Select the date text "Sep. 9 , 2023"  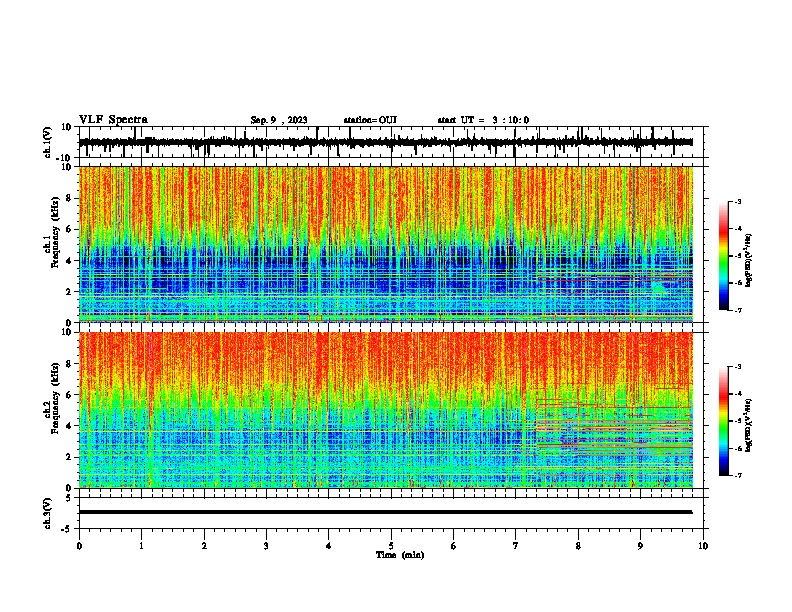pyautogui.click(x=279, y=120)
